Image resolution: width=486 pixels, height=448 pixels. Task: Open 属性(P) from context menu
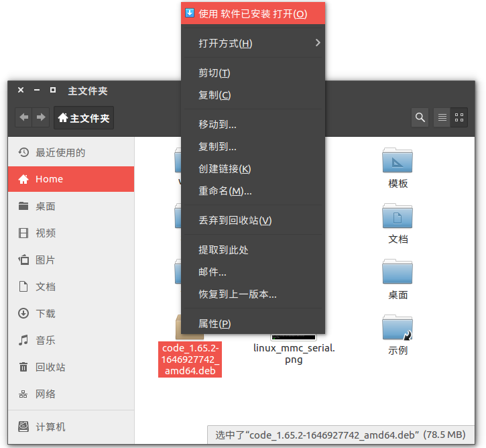[x=253, y=324]
